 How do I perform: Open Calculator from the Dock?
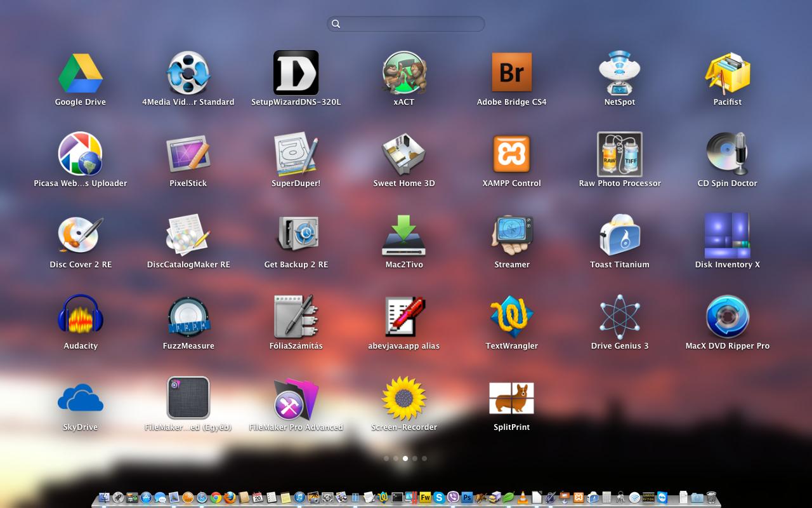click(606, 497)
